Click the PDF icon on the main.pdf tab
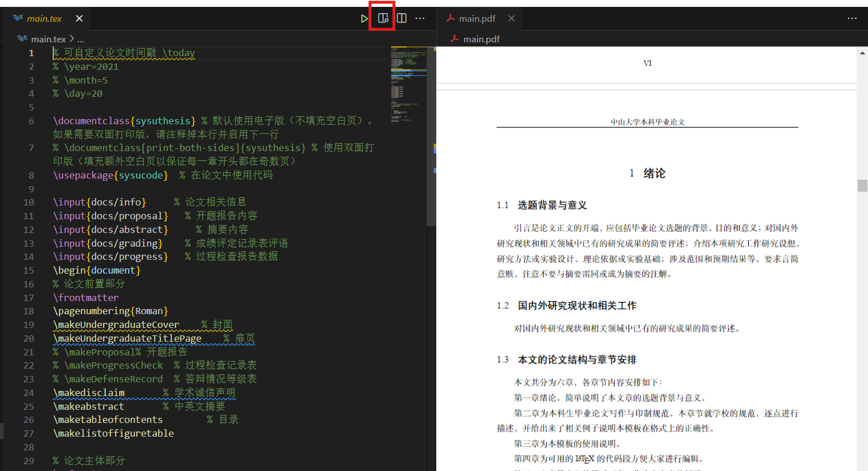 pyautogui.click(x=450, y=18)
